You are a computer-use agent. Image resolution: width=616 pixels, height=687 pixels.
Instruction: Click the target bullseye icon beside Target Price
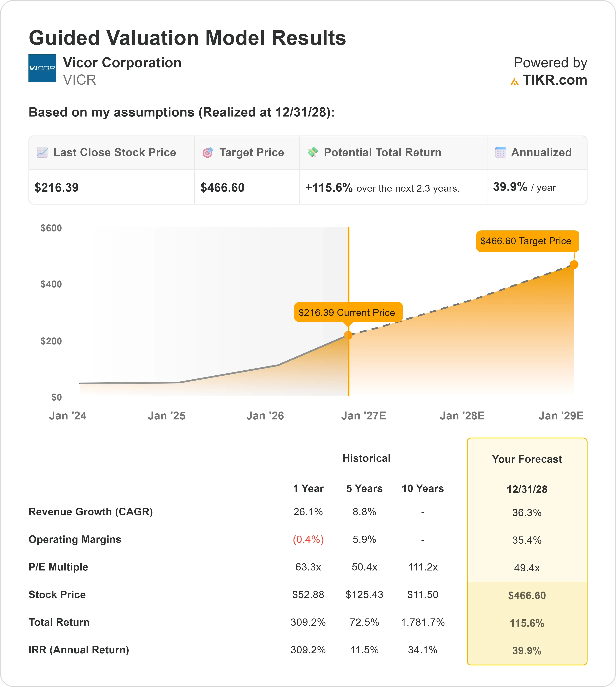(208, 152)
